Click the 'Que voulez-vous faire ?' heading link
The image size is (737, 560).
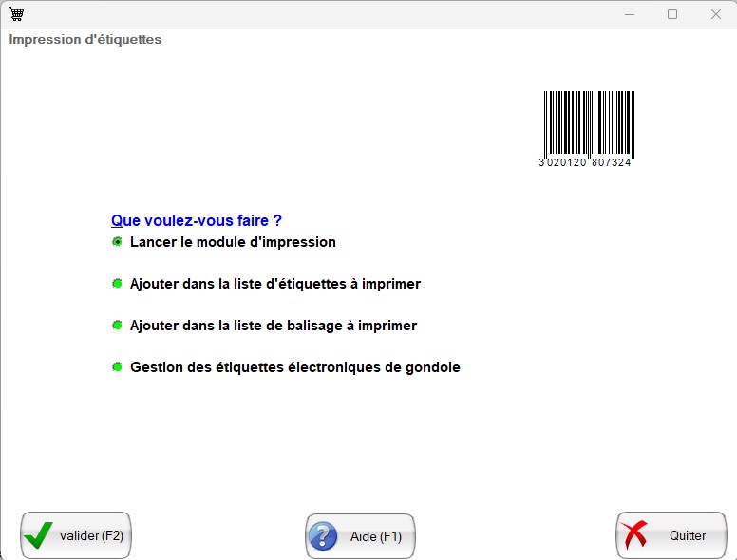[x=197, y=220]
